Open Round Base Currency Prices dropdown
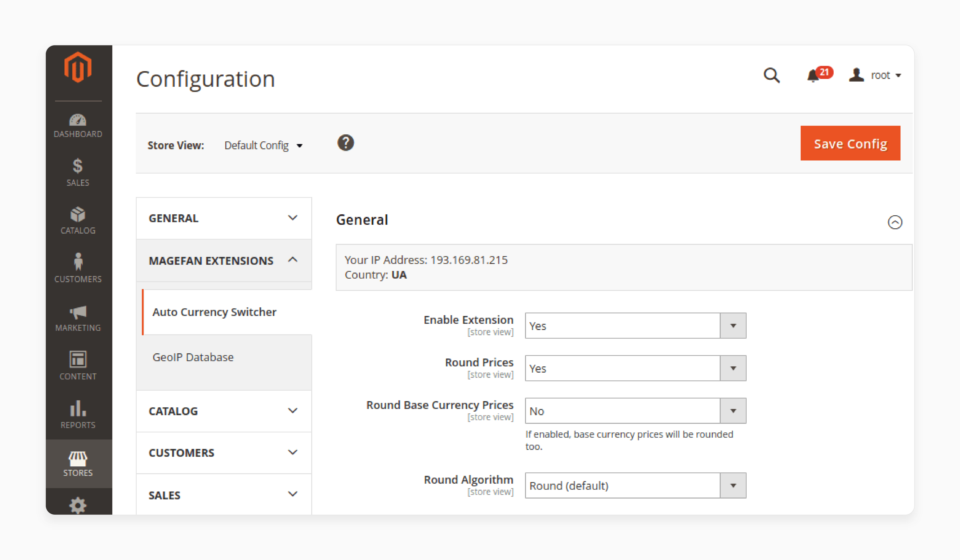Viewport: 960px width, 560px height. click(x=636, y=411)
